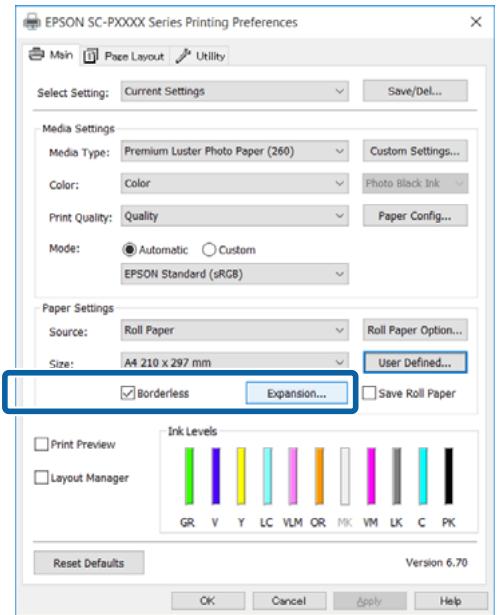Click the VLM vivid light magenta ink bar
The width and height of the screenshot is (498, 615).
pos(293,476)
